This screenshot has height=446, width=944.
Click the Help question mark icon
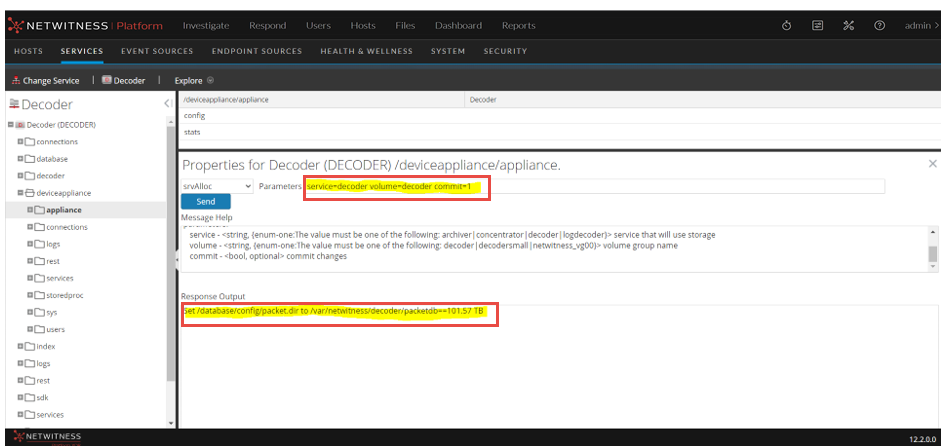(879, 25)
